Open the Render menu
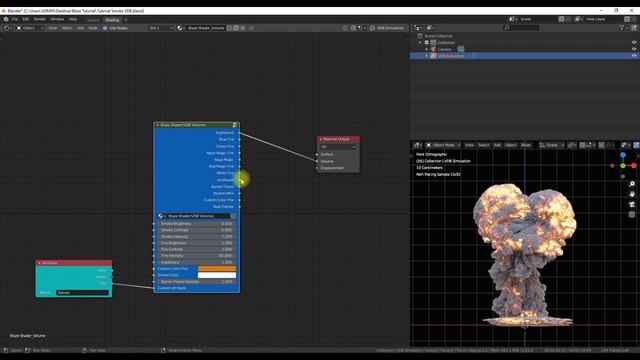 click(40, 19)
